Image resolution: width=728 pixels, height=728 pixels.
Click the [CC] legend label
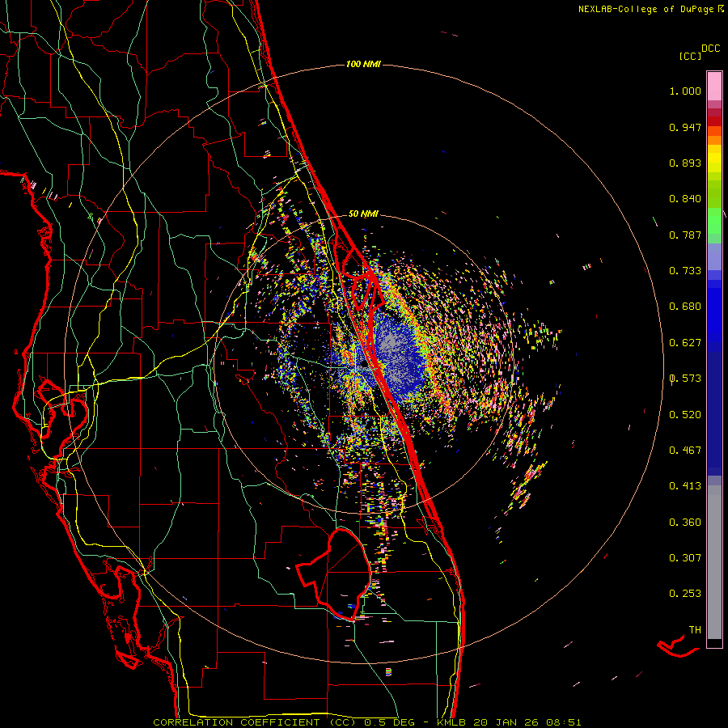tap(690, 56)
